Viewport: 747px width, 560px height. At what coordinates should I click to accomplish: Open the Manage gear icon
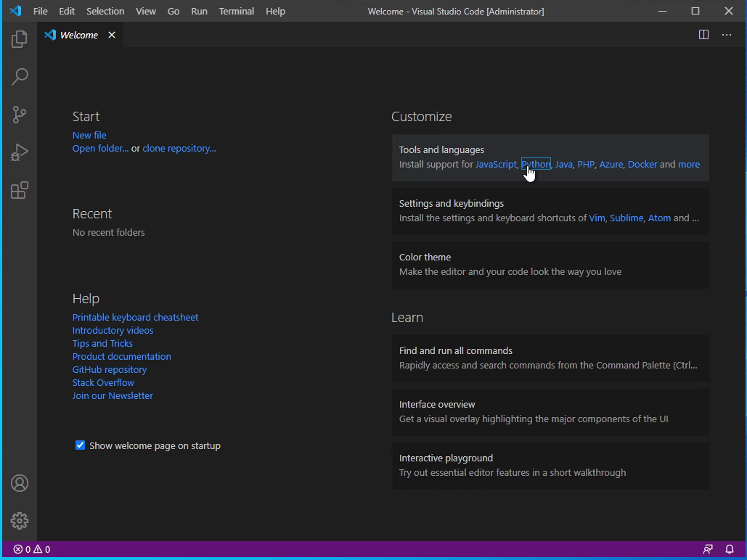[x=20, y=521]
